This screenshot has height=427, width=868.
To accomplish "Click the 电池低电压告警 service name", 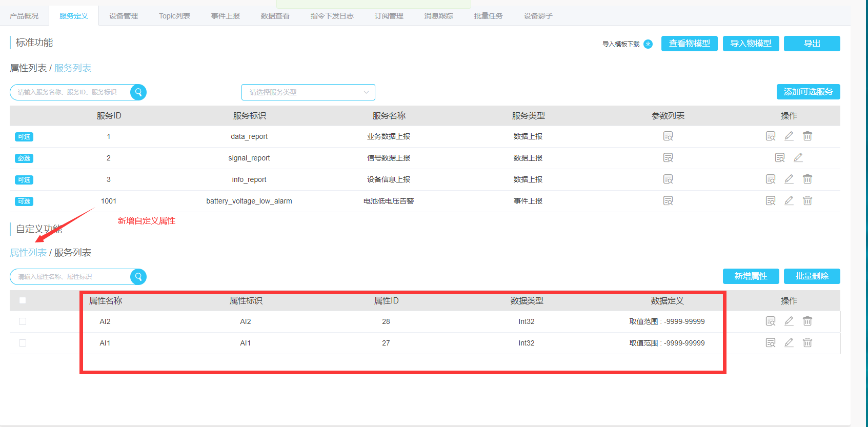I will (x=389, y=201).
